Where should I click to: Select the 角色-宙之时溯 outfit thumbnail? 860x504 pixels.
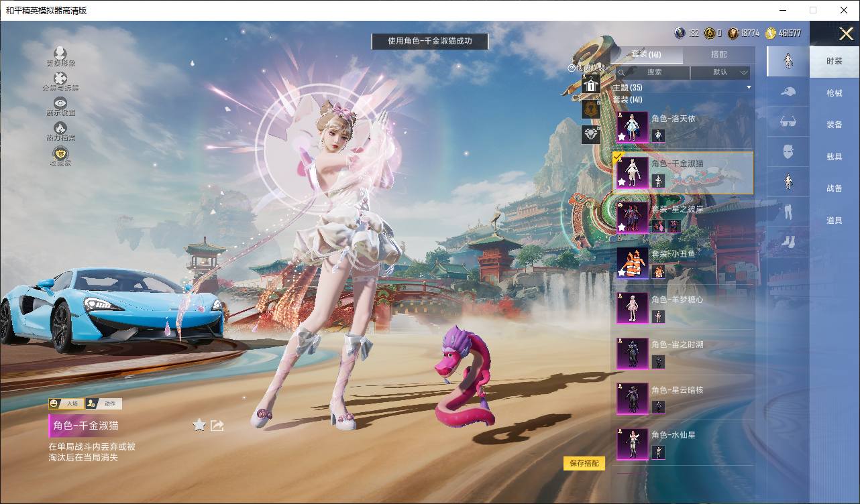click(x=632, y=353)
